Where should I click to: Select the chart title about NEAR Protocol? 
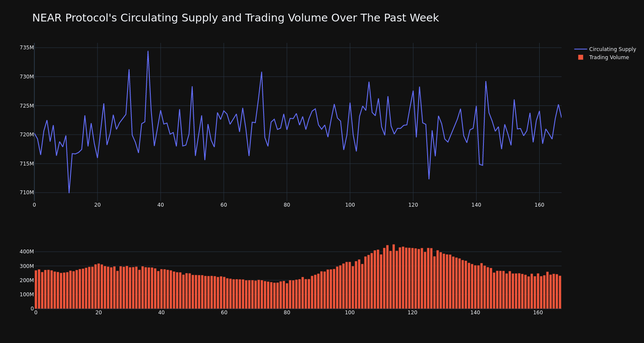235,18
